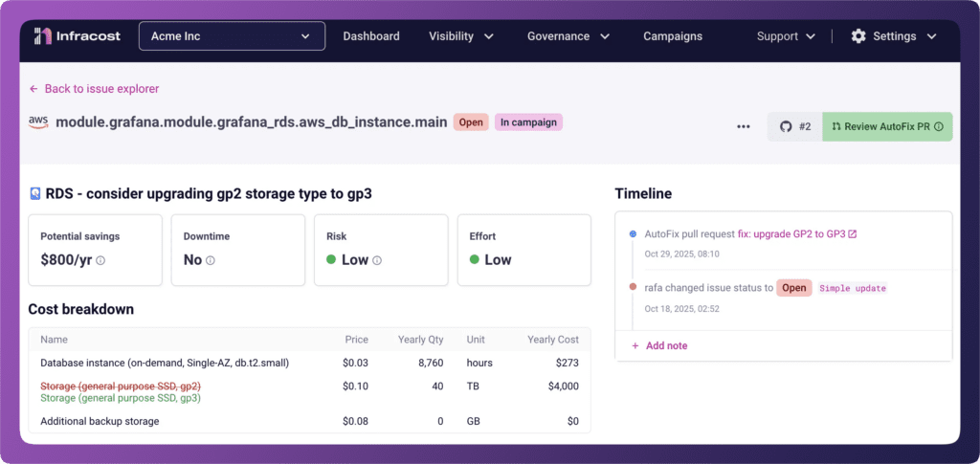Open the Acme Inc organization dropdown

233,36
